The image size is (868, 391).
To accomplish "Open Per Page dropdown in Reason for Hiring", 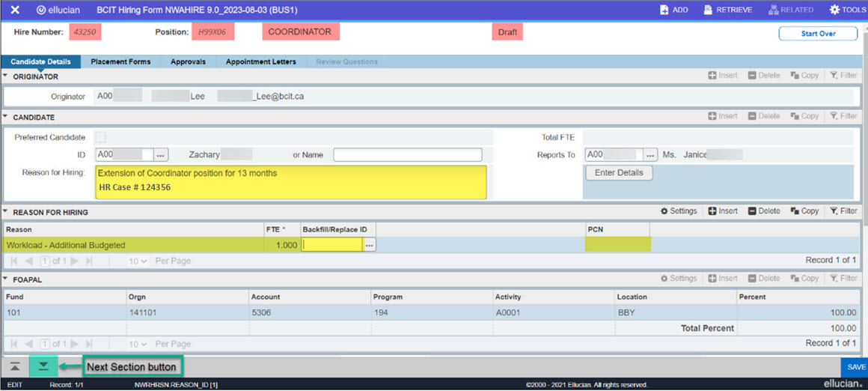I will 138,261.
